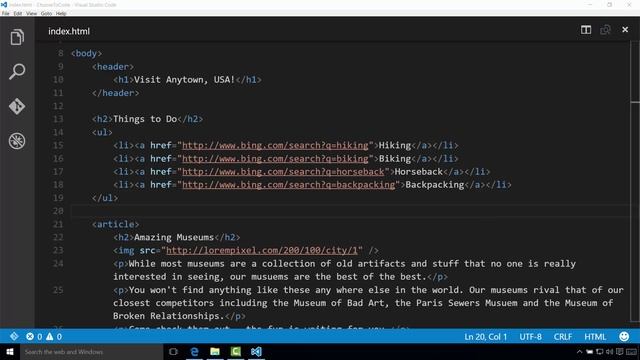Click 'Broken Relationships.' text in paragraph
Image resolution: width=640 pixels, height=360 pixels.
point(169,316)
